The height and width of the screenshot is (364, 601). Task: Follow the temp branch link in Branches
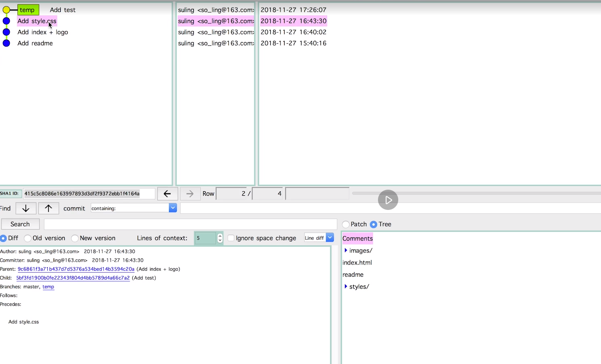pos(48,287)
